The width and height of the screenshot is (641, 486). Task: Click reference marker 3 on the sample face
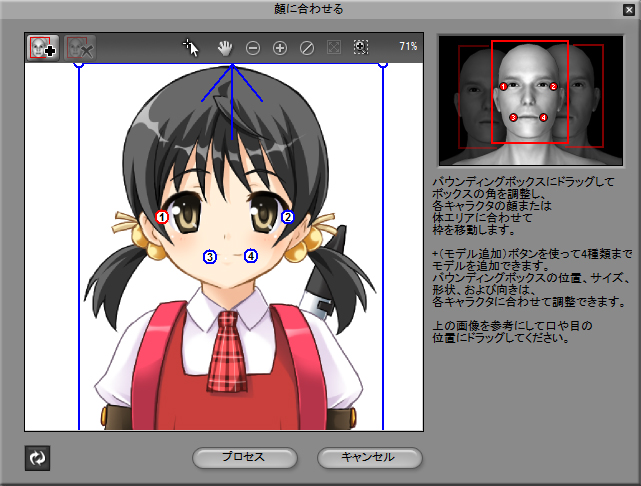pyautogui.click(x=513, y=118)
